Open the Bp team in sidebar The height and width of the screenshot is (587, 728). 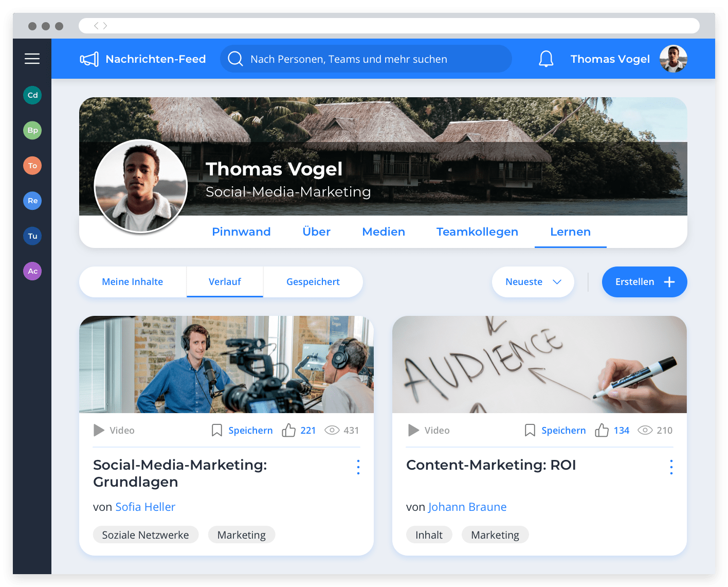[32, 130]
